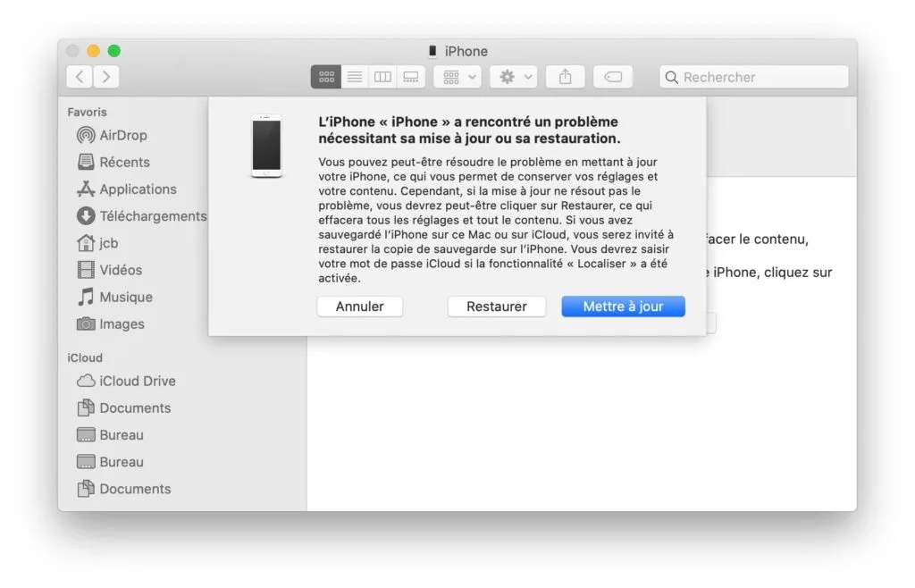This screenshot has width=915, height=588.
Task: Switch Finder to column view
Action: (x=382, y=77)
